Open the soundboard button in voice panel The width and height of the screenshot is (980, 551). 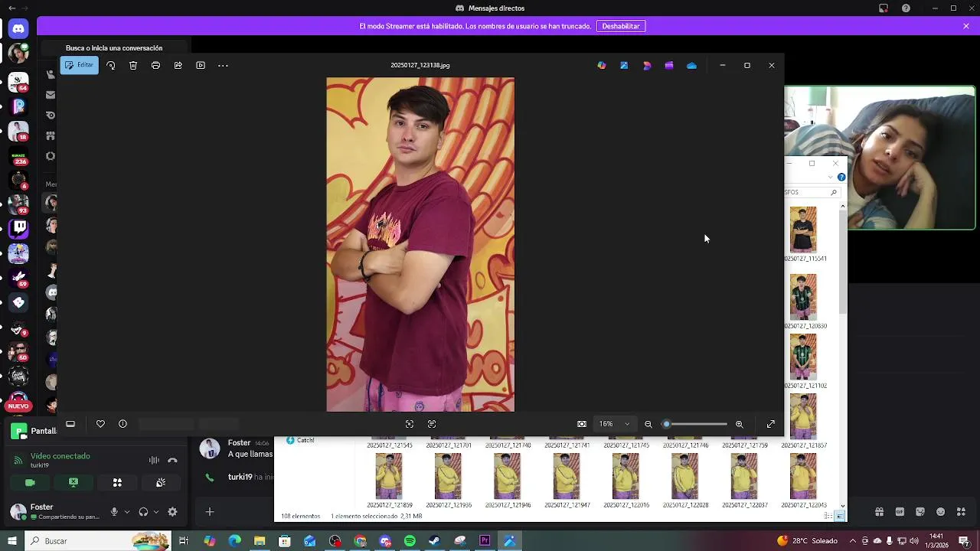tap(161, 483)
